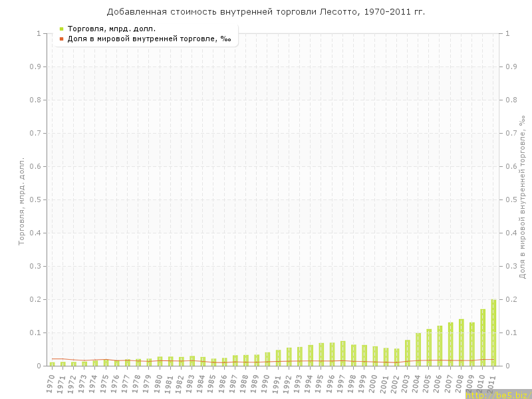This screenshot has width=532, height=399.
Task: Click the green Торговля legend swatch
Action: point(61,29)
